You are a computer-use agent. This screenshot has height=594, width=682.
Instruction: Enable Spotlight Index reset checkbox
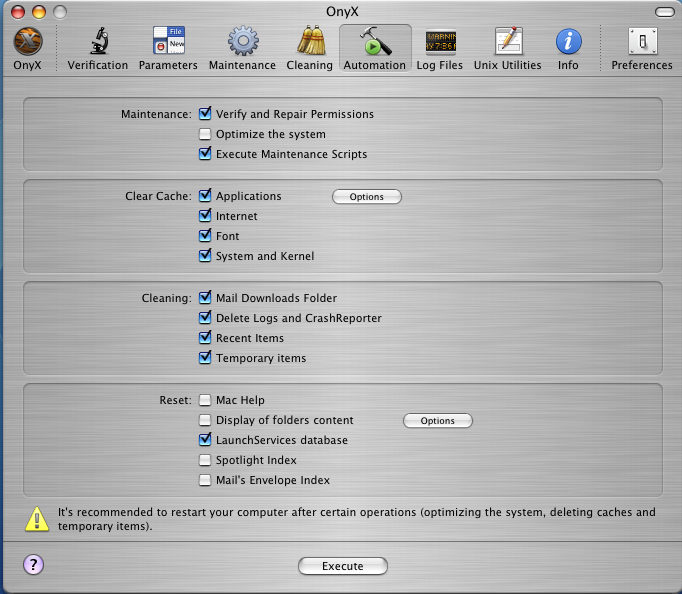(x=205, y=460)
